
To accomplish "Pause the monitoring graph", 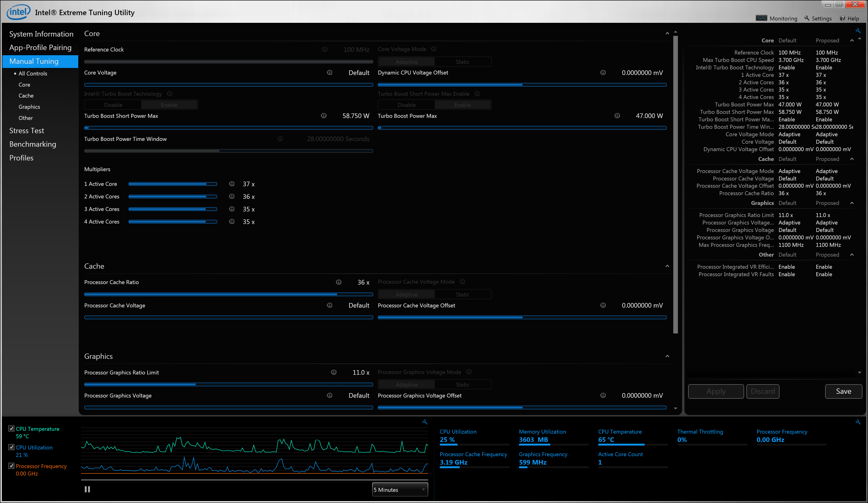I will coord(88,489).
